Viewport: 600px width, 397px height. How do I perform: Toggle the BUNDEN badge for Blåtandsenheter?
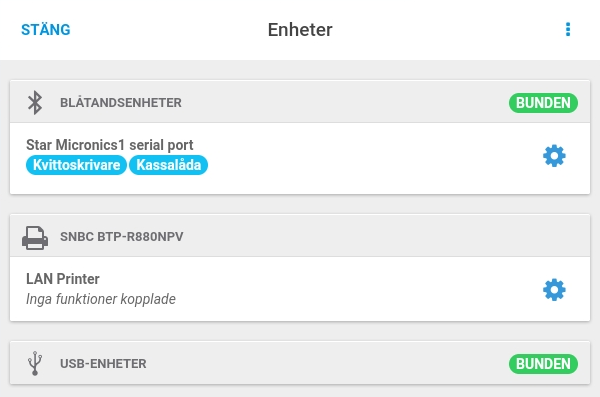pyautogui.click(x=543, y=103)
